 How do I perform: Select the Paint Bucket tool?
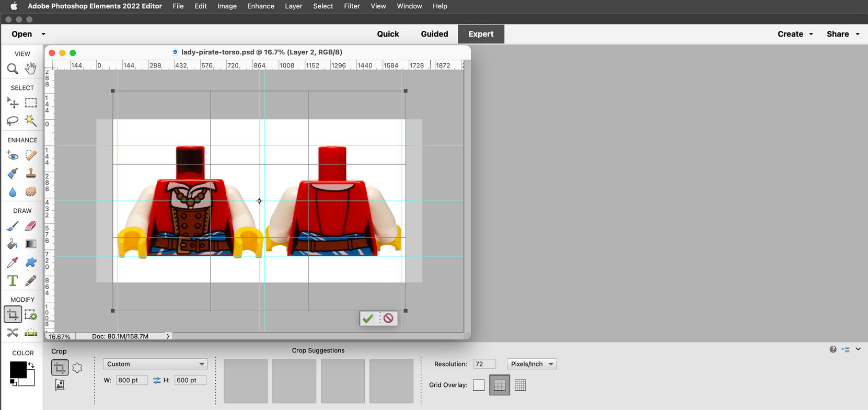(x=13, y=244)
